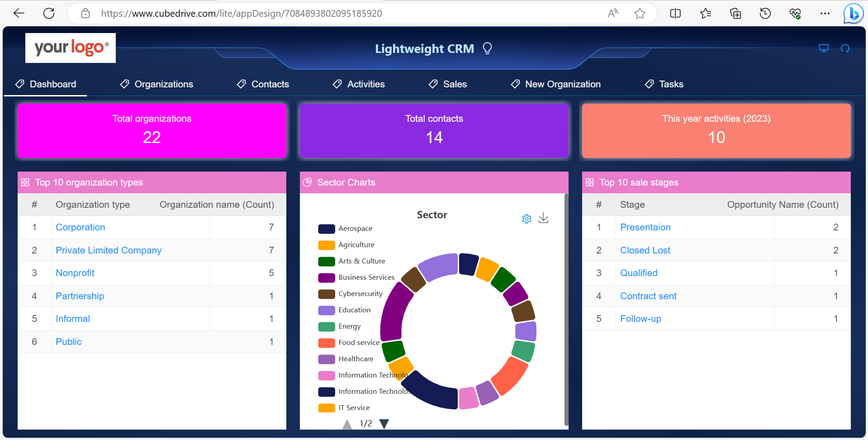
Task: Click the Total organizations card
Action: 152,131
